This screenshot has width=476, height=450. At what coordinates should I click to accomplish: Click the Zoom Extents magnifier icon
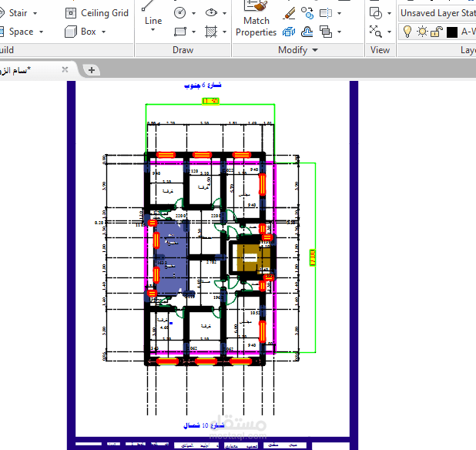click(376, 32)
